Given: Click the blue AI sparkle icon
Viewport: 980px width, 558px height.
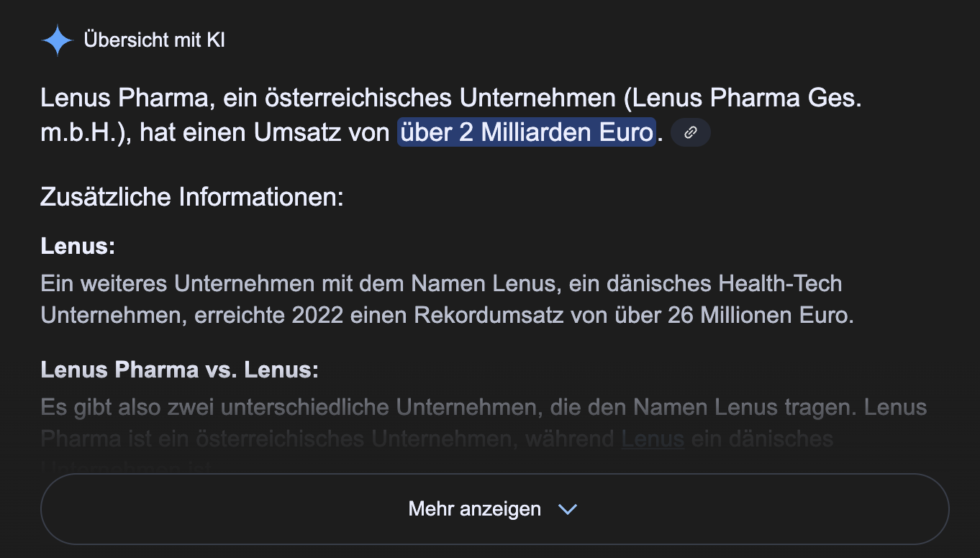Looking at the screenshot, I should click(58, 40).
